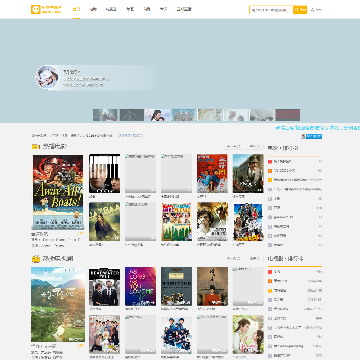Click the small blue badge under announcement

(312, 136)
